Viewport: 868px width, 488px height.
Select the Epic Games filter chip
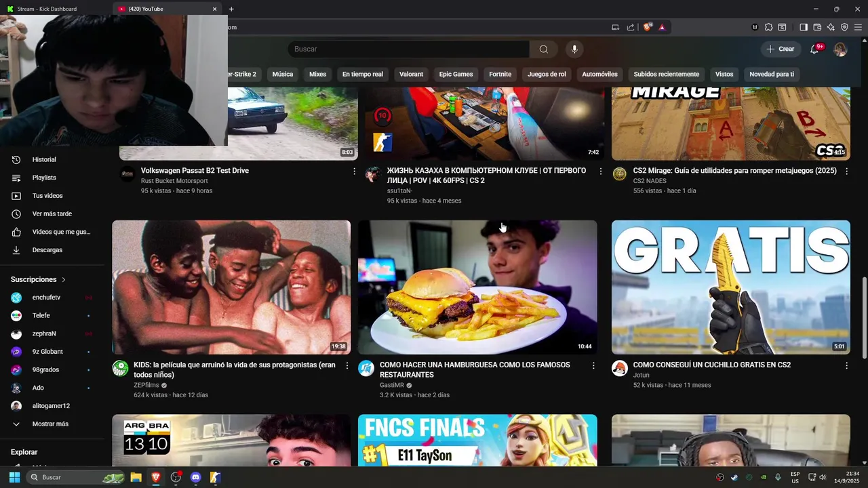tap(456, 74)
